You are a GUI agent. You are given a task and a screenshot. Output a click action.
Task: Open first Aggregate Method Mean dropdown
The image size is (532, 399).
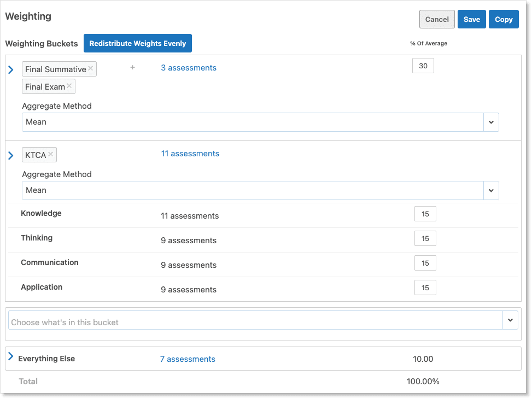tap(490, 122)
